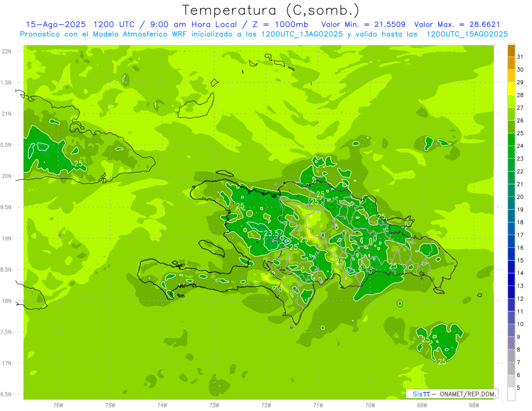Click latitude label "20N"
Image resolution: width=532 pixels, height=411 pixels.
(7, 176)
